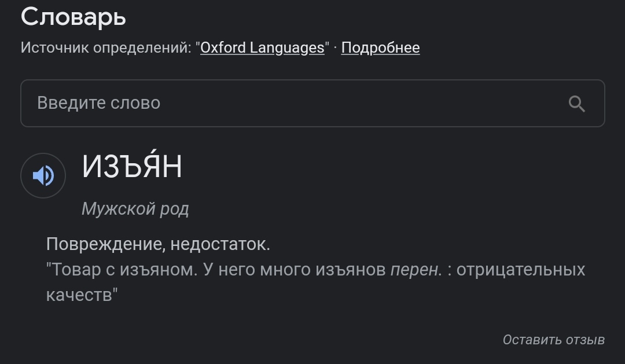Click the example phrase 'У него много изъянов'

click(x=294, y=270)
